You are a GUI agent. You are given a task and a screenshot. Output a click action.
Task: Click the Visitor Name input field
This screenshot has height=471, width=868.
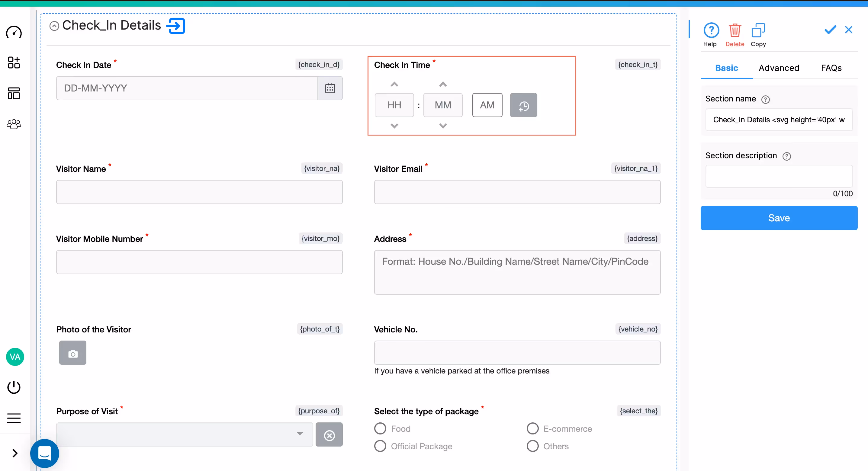coord(199,192)
